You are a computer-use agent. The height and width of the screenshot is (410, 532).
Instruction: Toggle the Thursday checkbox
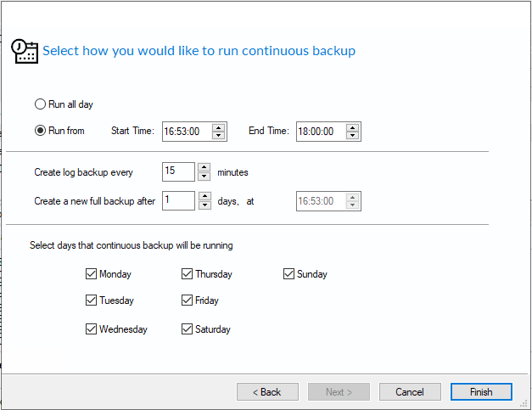pos(188,274)
